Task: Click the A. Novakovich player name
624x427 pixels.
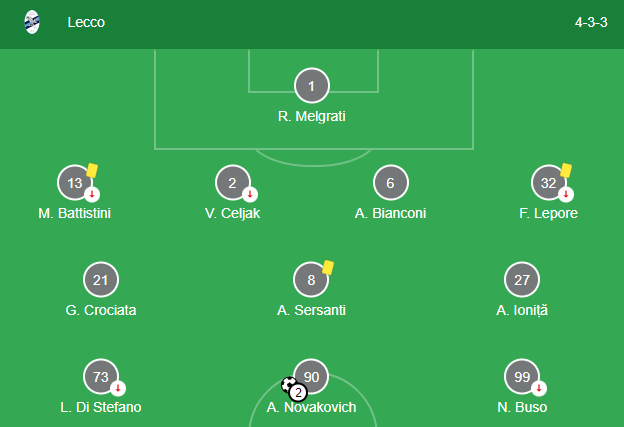Action: coord(311,407)
